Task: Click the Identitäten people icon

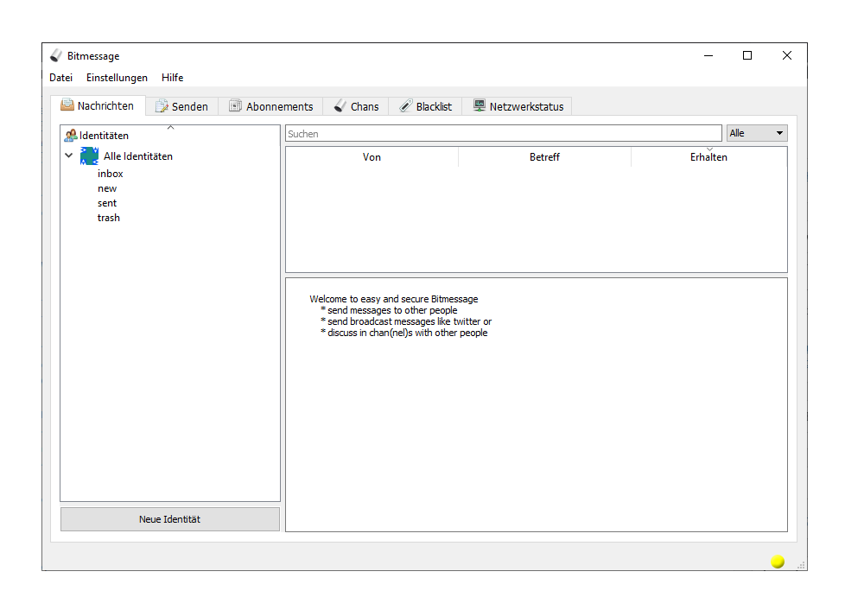Action: tap(71, 136)
